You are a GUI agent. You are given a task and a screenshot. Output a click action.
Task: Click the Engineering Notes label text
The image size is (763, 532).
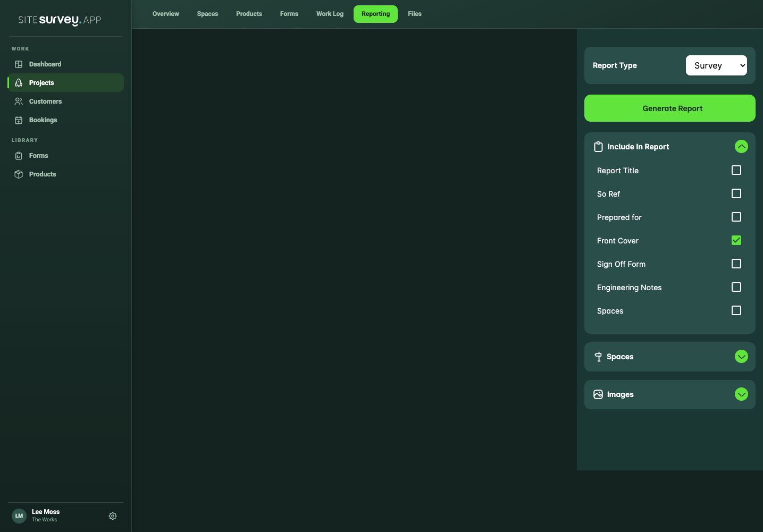[630, 288]
